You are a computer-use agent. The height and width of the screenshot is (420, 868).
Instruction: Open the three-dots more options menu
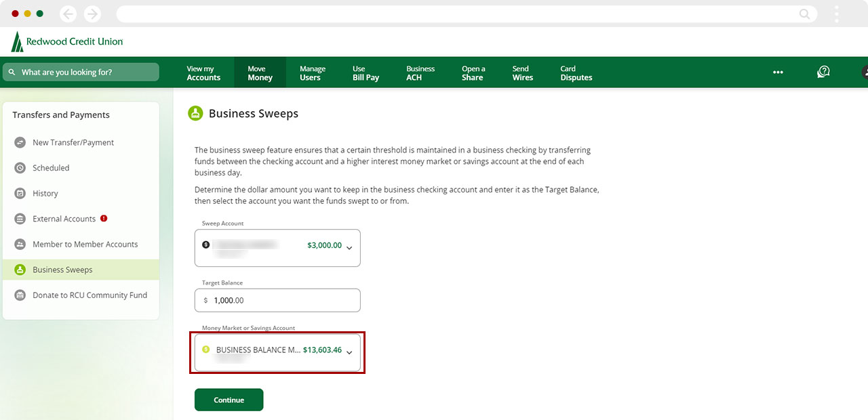778,72
